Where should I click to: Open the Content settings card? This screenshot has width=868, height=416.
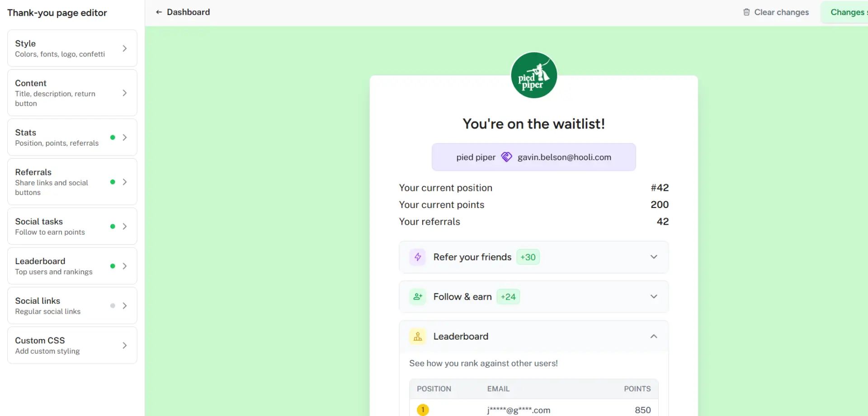72,93
